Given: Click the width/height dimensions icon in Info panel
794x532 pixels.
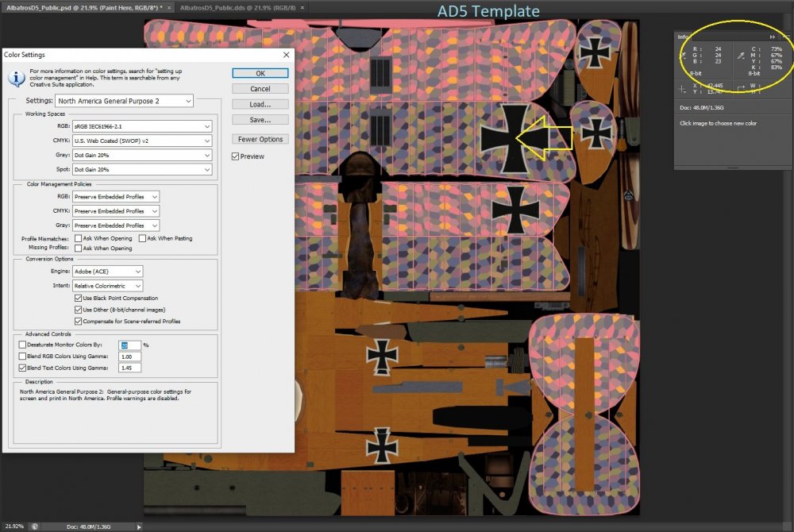Looking at the screenshot, I should pyautogui.click(x=740, y=88).
